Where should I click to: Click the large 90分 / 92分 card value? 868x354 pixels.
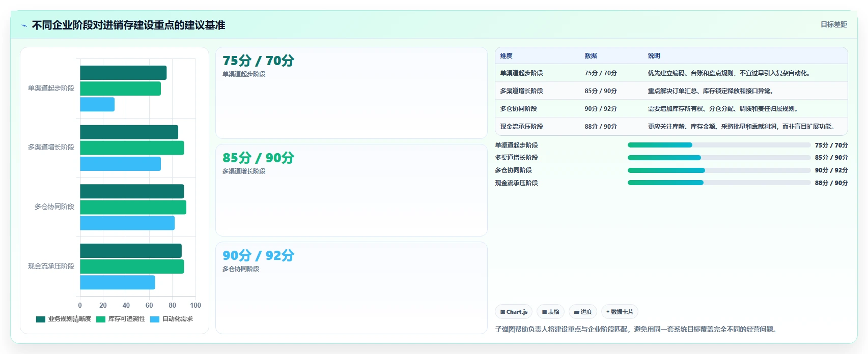click(258, 255)
